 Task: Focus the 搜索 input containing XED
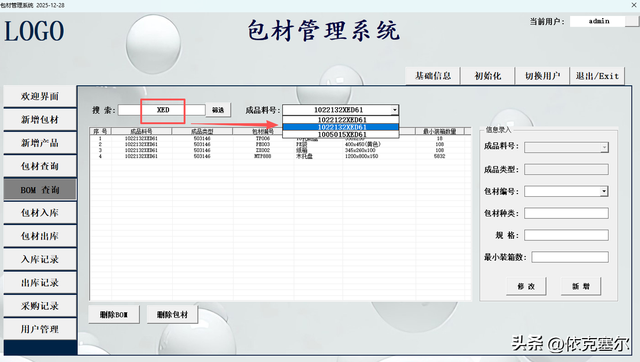(162, 110)
